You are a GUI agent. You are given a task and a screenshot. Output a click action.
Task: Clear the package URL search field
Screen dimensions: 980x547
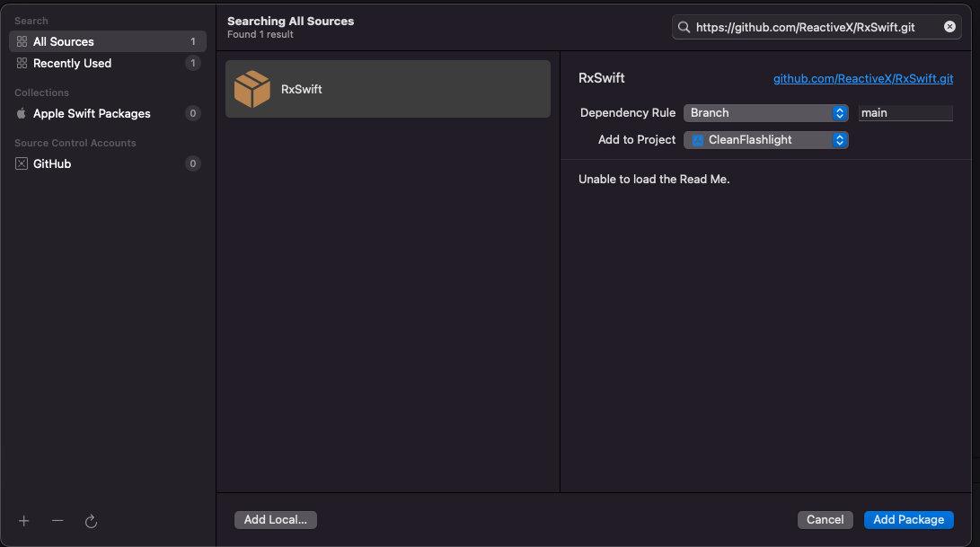point(949,27)
